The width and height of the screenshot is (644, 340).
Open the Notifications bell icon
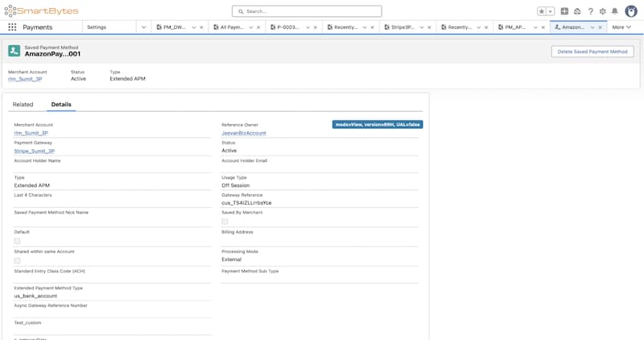coord(615,11)
